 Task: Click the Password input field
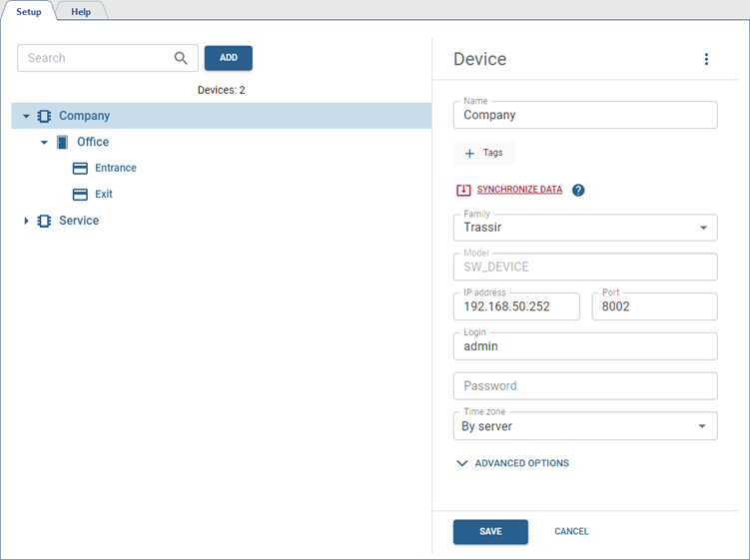[585, 386]
